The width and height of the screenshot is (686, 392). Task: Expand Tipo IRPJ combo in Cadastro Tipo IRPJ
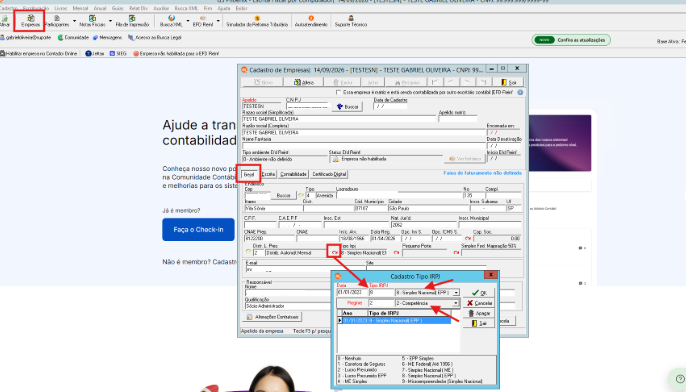(x=456, y=292)
